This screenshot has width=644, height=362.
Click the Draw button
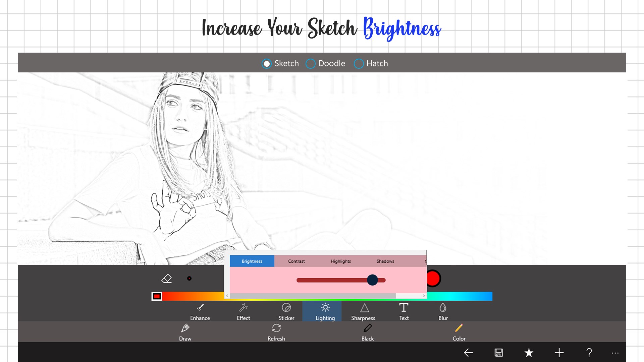click(185, 332)
